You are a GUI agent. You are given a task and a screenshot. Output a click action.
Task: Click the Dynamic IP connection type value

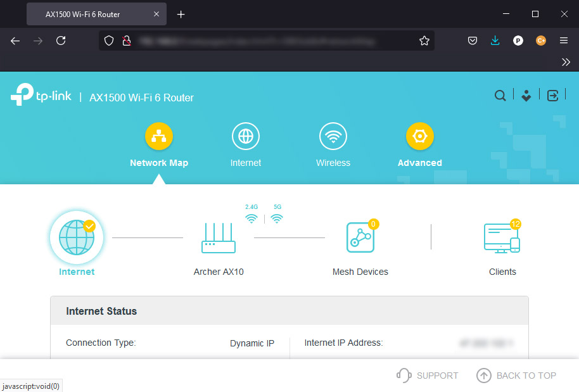point(252,343)
